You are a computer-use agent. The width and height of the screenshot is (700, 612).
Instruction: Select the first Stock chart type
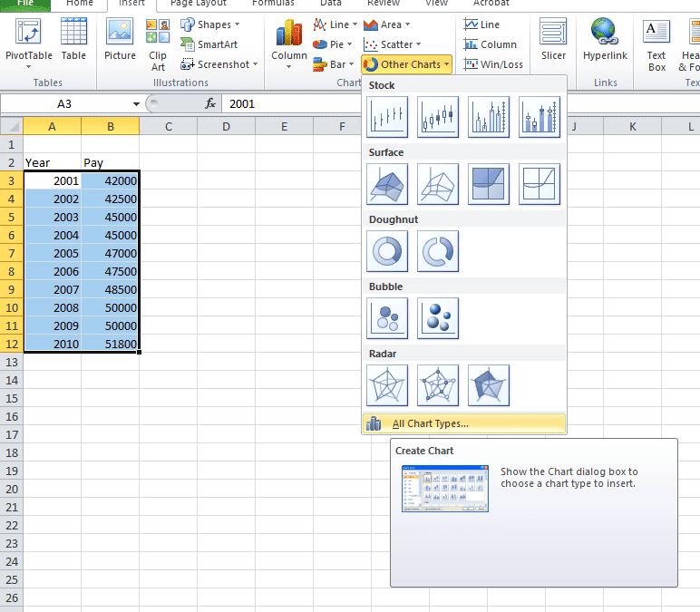point(387,117)
